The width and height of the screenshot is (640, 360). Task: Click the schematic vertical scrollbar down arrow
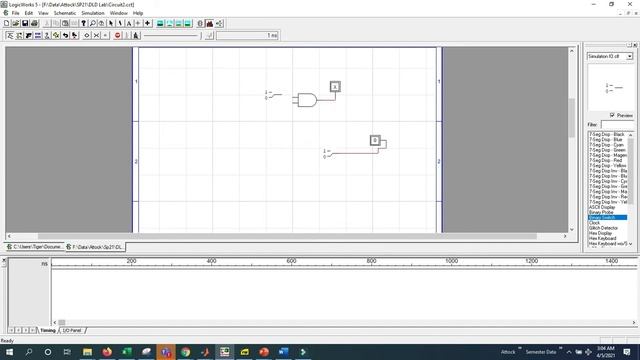(x=571, y=229)
